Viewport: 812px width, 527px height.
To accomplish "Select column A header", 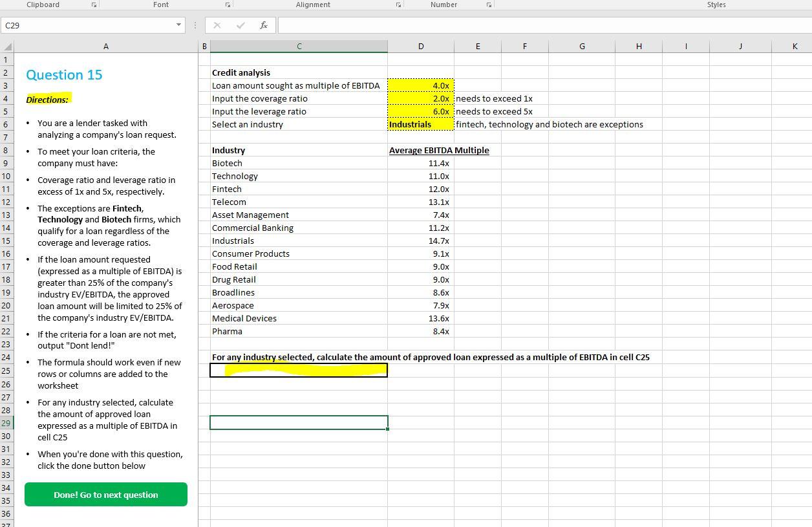I will [106, 47].
